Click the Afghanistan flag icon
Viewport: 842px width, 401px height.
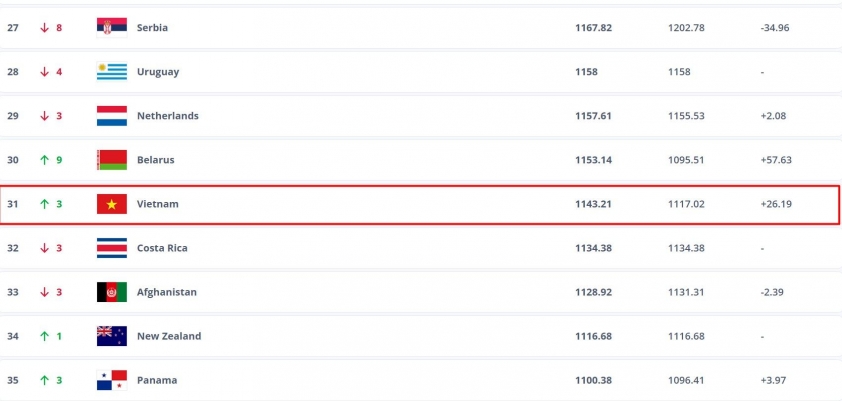click(x=112, y=292)
